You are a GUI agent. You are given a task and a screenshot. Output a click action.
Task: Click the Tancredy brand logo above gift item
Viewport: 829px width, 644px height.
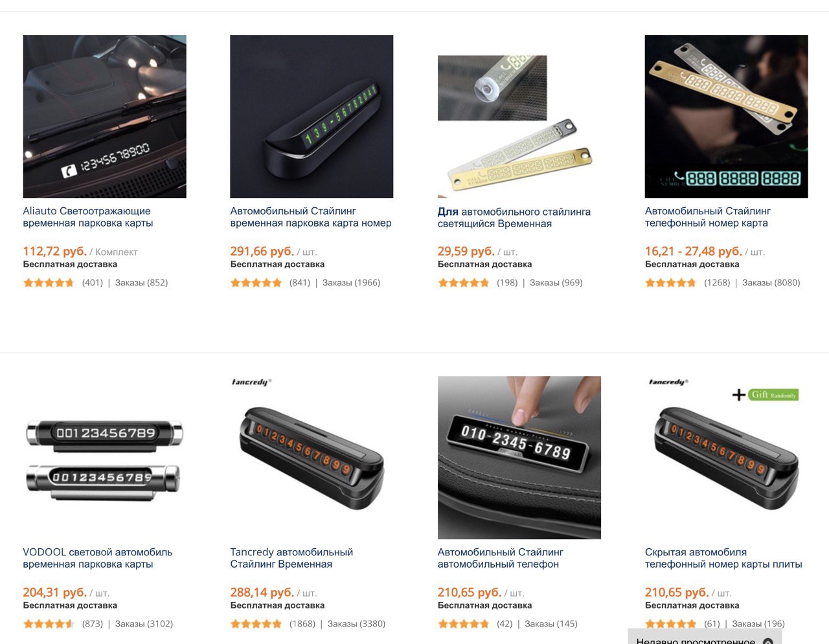click(668, 382)
